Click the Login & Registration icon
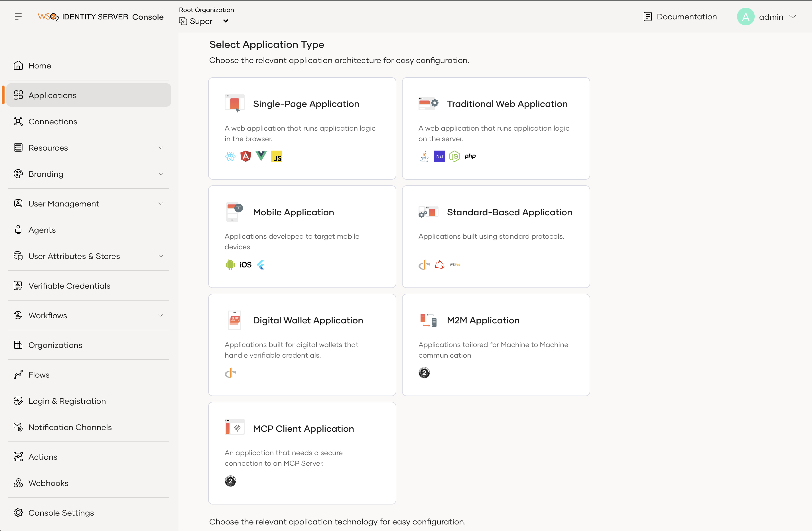Screen dimensions: 812x531 coord(18,401)
